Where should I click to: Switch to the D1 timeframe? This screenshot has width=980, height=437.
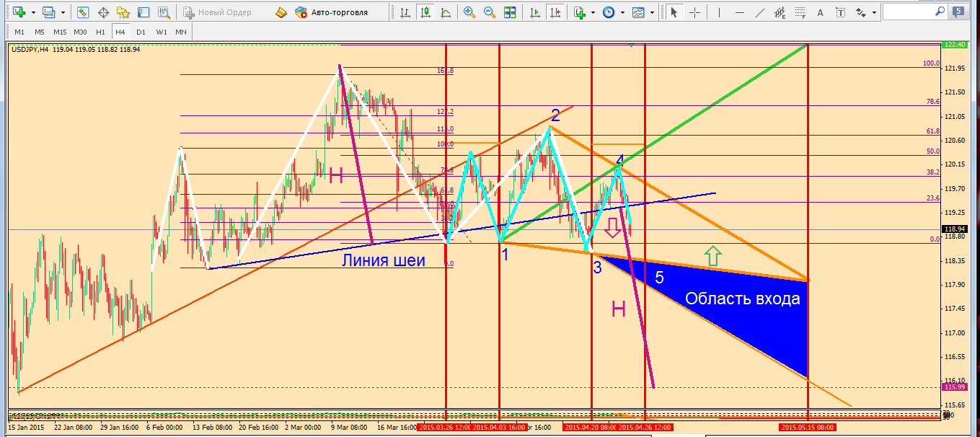click(141, 32)
